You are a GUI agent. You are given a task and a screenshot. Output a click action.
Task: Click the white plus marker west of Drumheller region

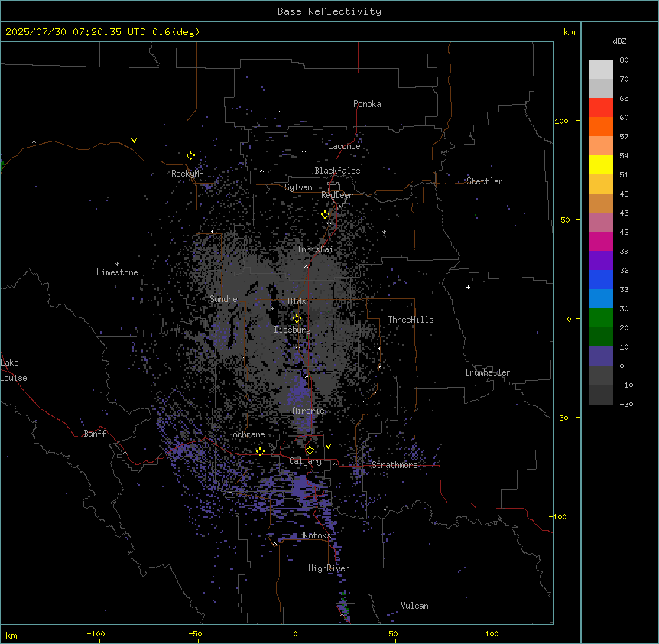pyautogui.click(x=468, y=287)
